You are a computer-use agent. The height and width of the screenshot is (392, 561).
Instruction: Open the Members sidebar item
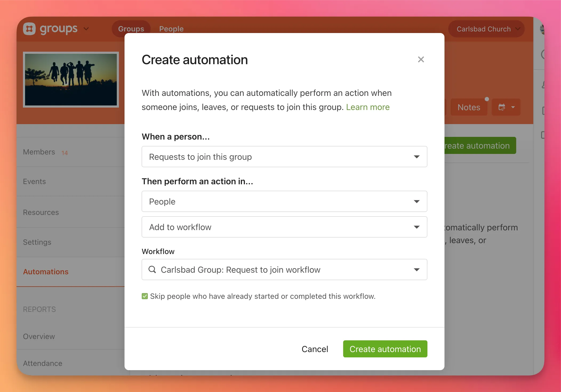[x=39, y=152]
